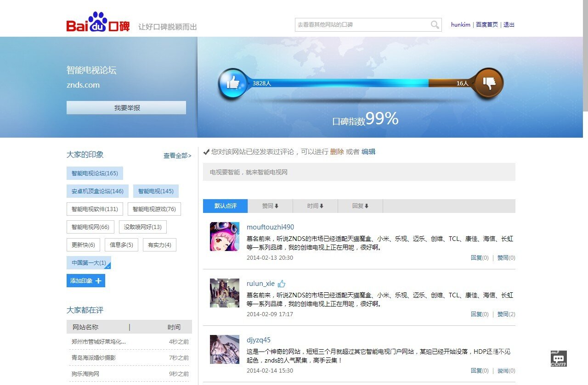
Task: Open djyzq45 username link
Action: [x=259, y=340]
